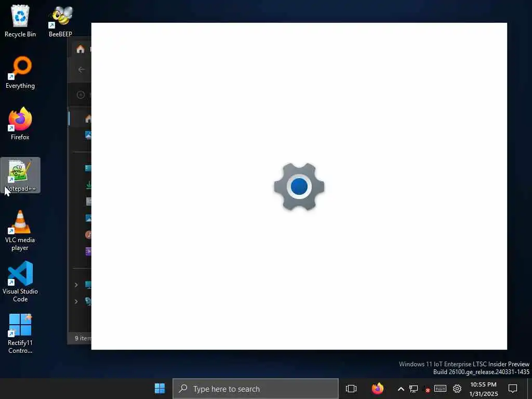Click the Firefox taskbar icon

[x=377, y=389]
